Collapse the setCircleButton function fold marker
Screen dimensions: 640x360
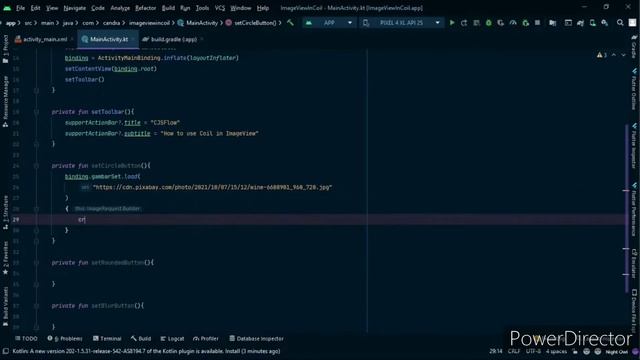(36, 166)
